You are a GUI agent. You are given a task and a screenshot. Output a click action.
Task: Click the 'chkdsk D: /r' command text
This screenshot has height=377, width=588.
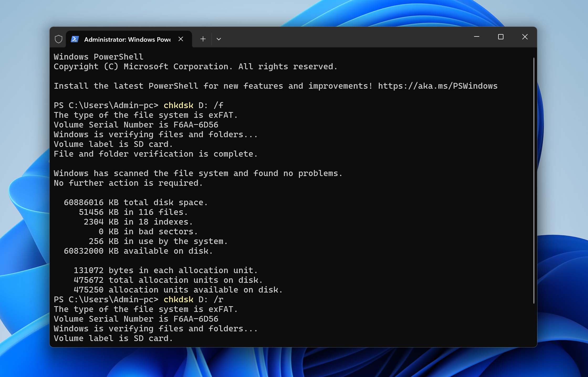[193, 299]
